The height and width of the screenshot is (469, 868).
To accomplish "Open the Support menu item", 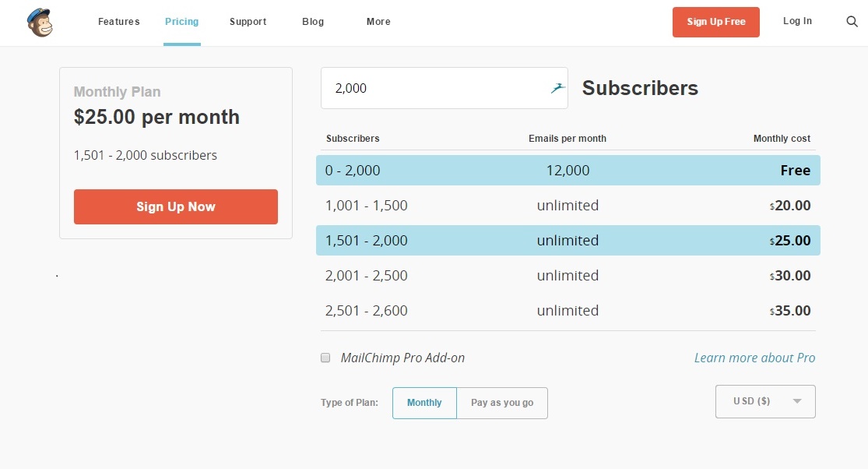I will (248, 22).
